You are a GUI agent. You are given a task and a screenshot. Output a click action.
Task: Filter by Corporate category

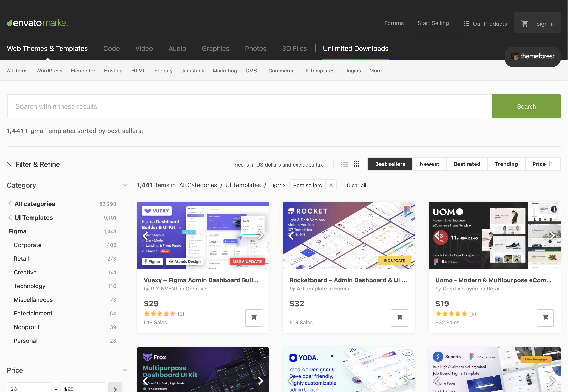coord(28,245)
